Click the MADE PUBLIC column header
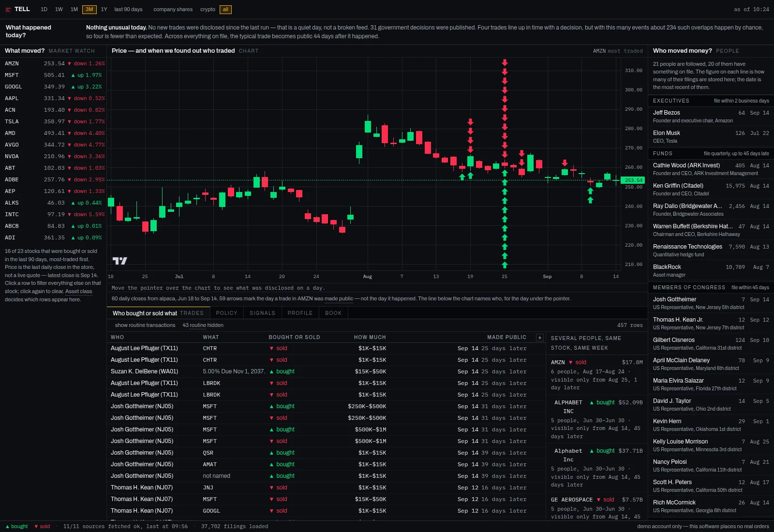 [x=507, y=337]
